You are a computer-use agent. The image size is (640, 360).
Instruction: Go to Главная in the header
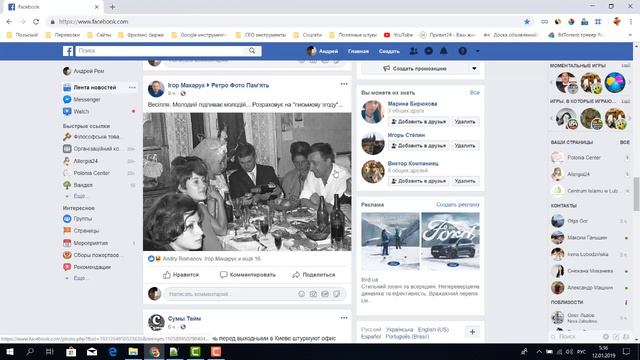pos(358,51)
